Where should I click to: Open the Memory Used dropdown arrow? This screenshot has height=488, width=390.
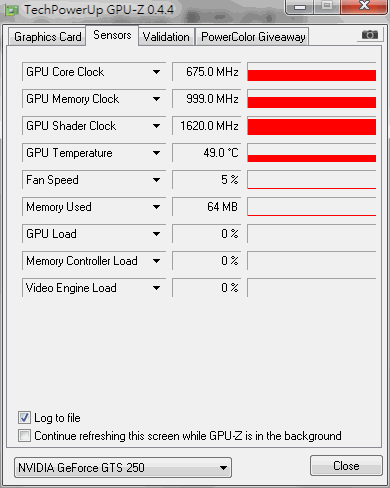[156, 207]
